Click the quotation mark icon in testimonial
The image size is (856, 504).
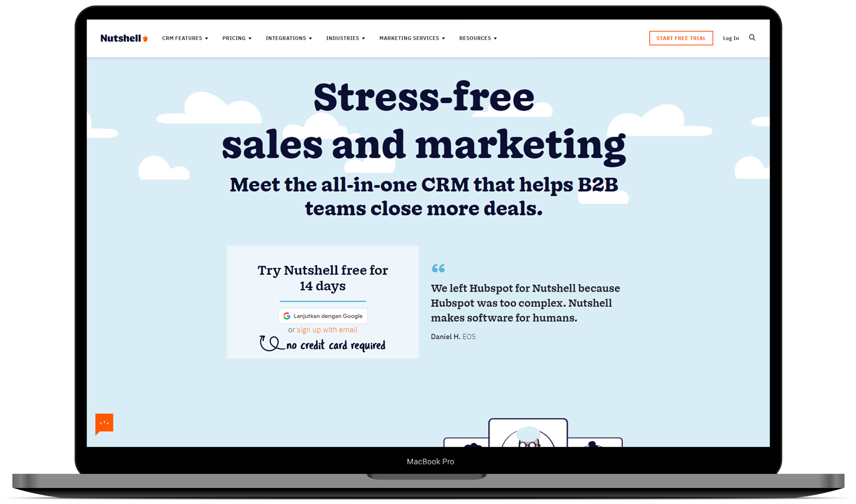click(x=438, y=268)
